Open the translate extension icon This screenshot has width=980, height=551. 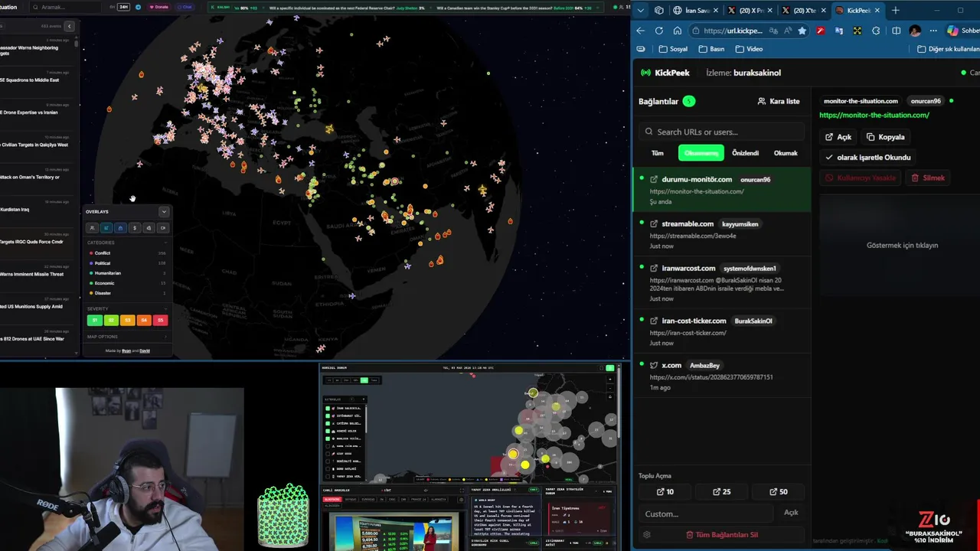tap(839, 31)
